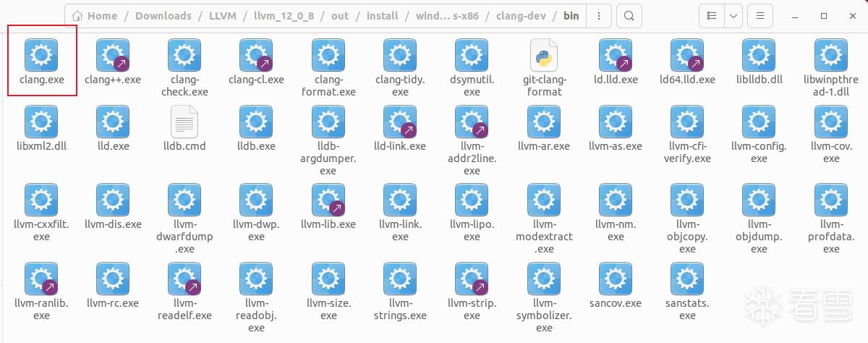The image size is (868, 343).
Task: Select the llvm-cxxfilt.exe file icon
Action: click(41, 200)
